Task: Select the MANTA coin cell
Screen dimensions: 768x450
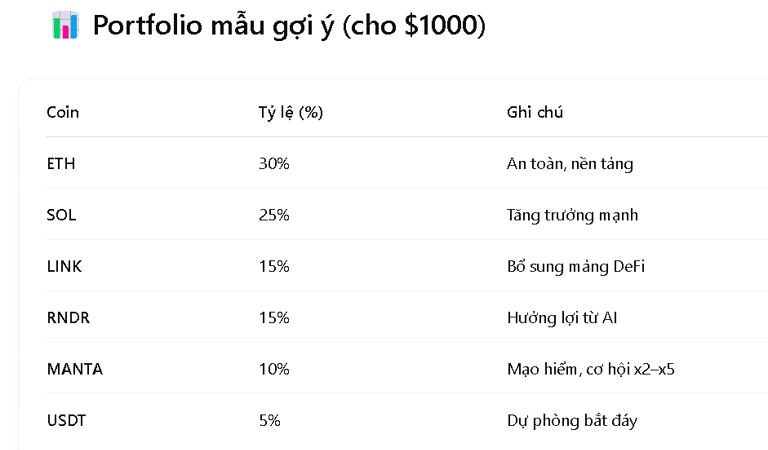Action: (74, 369)
